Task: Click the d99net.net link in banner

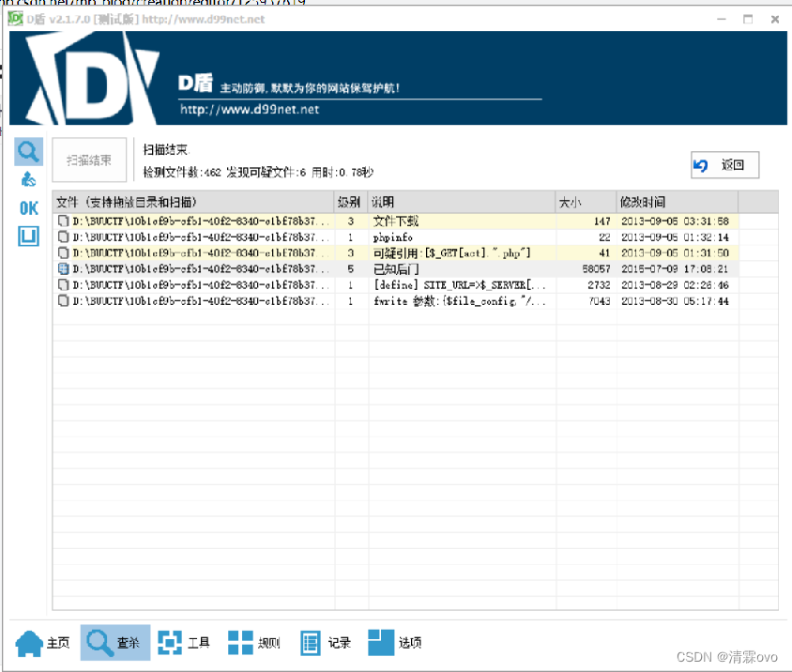Action: click(250, 109)
